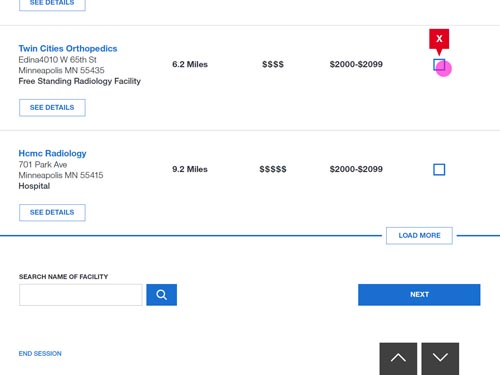Check the Hcmc Radiology checkbox

(439, 169)
